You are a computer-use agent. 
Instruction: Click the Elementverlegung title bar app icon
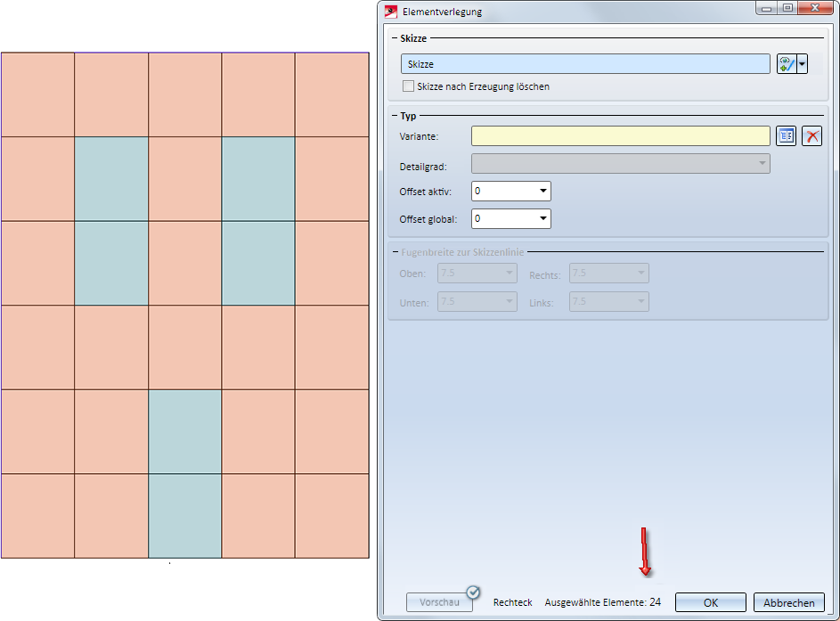pos(390,12)
